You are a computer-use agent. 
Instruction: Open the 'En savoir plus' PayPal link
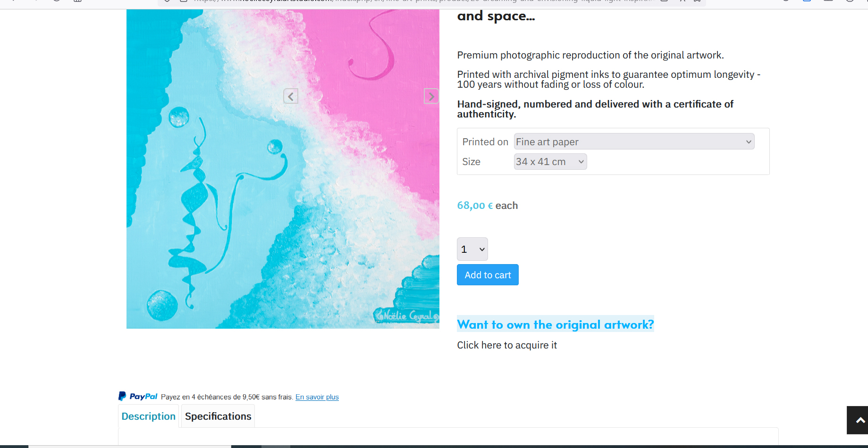(317, 397)
